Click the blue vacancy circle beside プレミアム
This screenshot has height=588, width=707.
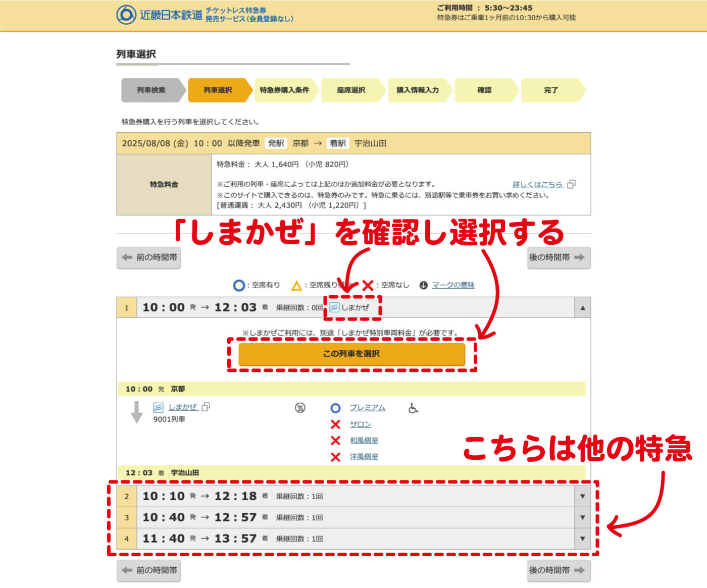[x=335, y=408]
